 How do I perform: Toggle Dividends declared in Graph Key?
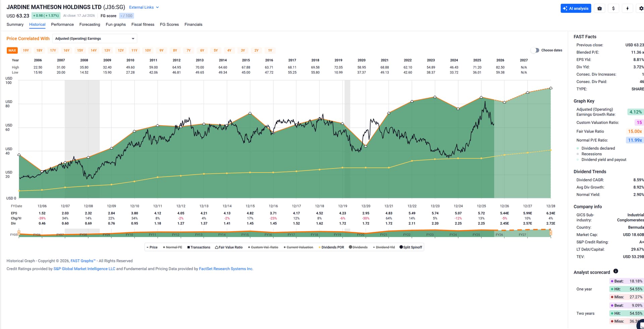point(596,148)
